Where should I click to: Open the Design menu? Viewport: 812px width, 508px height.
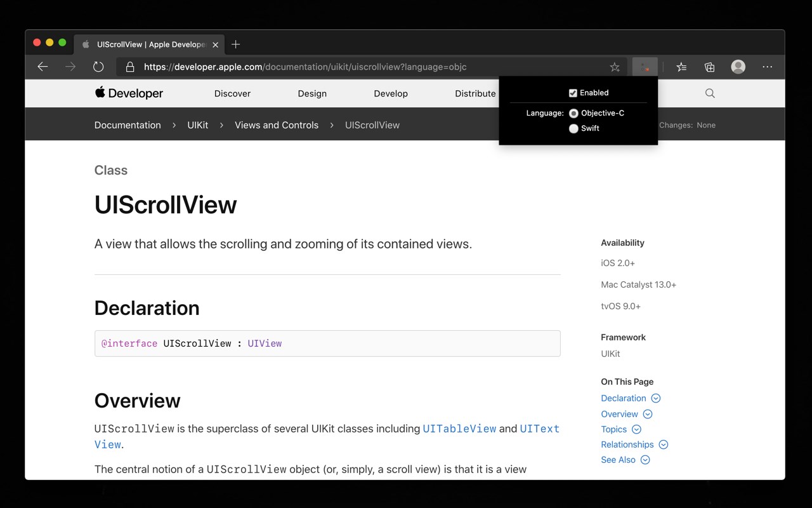(312, 93)
